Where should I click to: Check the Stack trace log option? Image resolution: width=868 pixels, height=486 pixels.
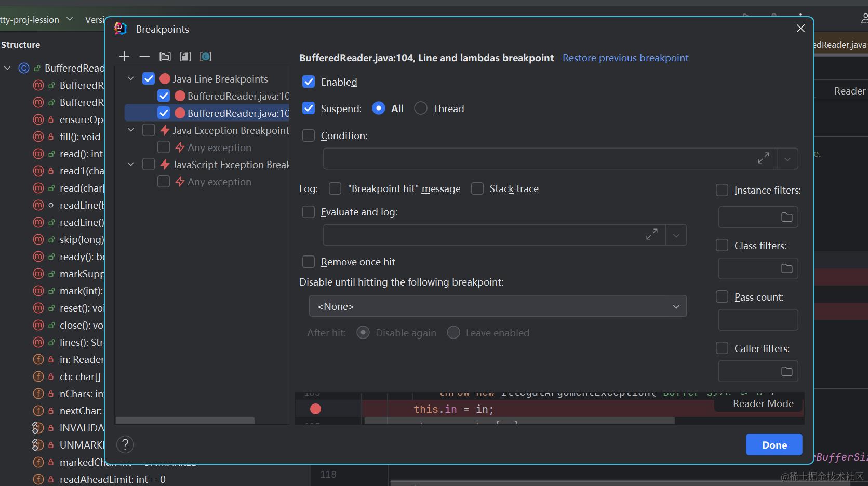[x=477, y=188]
